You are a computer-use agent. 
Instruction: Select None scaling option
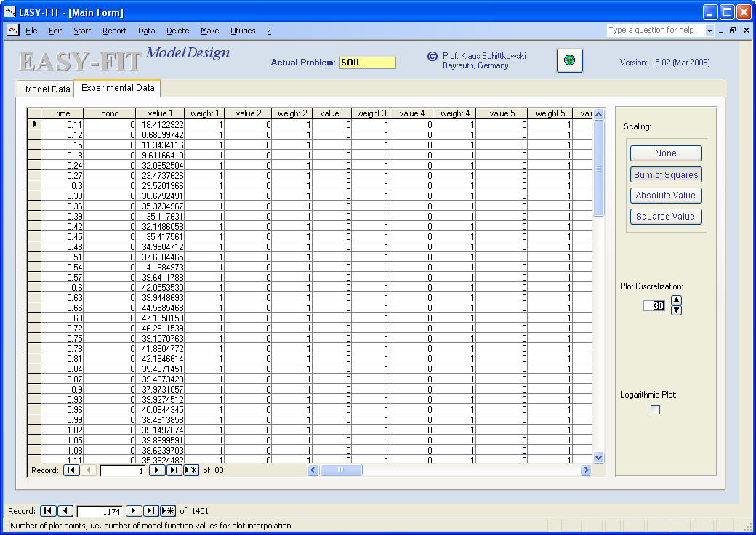666,153
